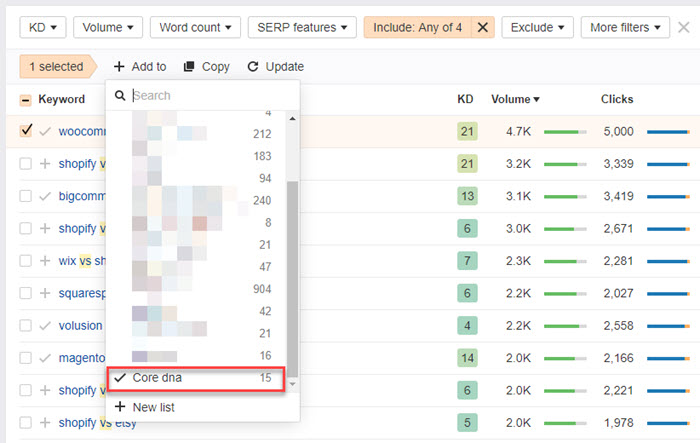Remove the woocommerce row with its X icon
The image size is (700, 443).
click(x=683, y=131)
